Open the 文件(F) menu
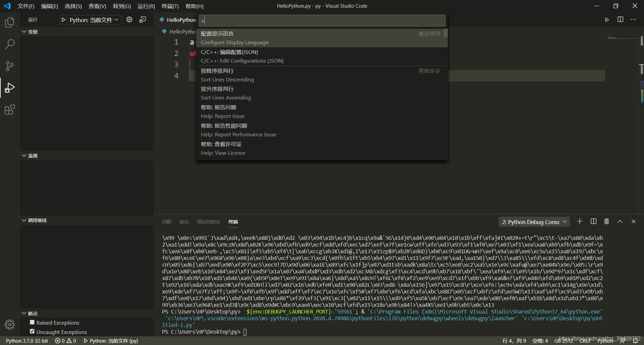 point(26,6)
